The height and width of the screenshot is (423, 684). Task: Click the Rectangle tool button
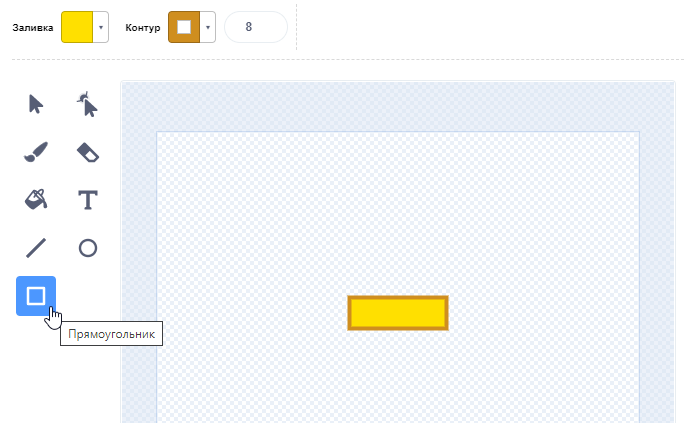[x=36, y=296]
